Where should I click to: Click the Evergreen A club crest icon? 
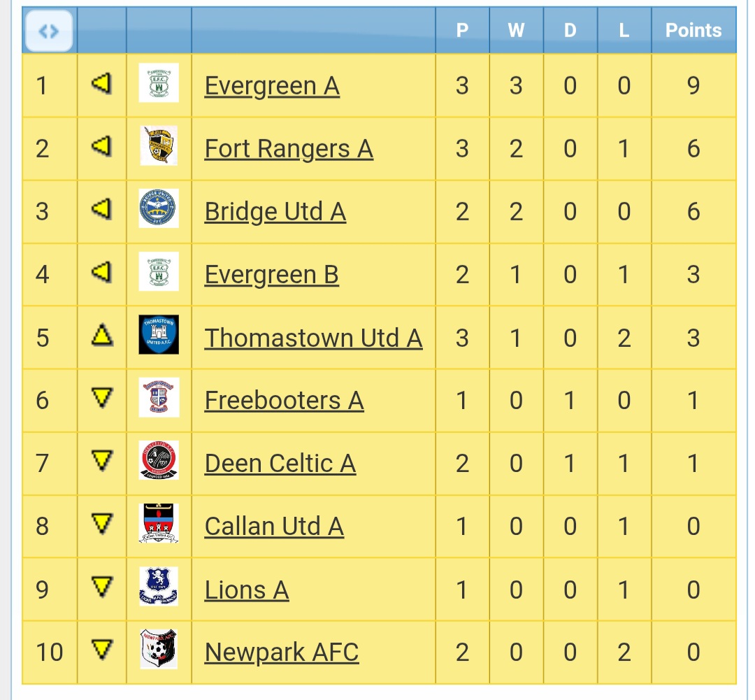159,83
